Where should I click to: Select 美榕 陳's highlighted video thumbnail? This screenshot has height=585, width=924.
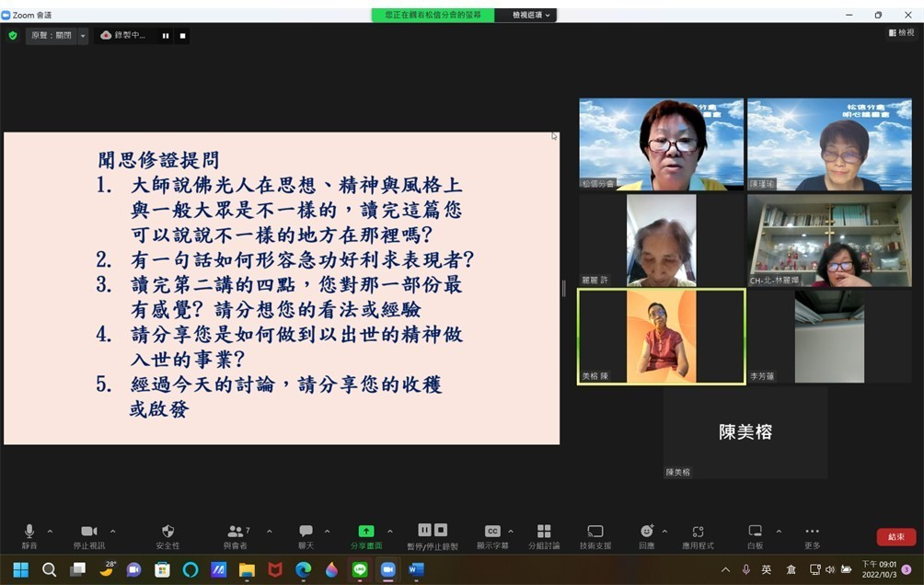click(x=661, y=336)
